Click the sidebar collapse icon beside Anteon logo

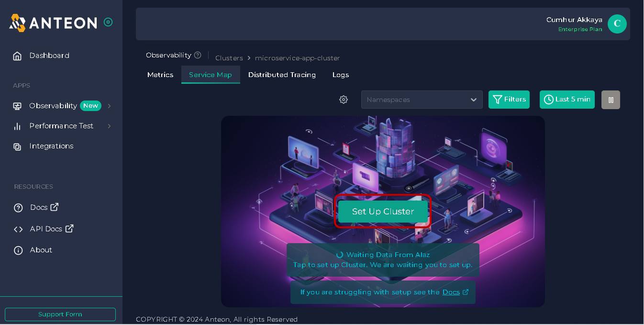[108, 22]
